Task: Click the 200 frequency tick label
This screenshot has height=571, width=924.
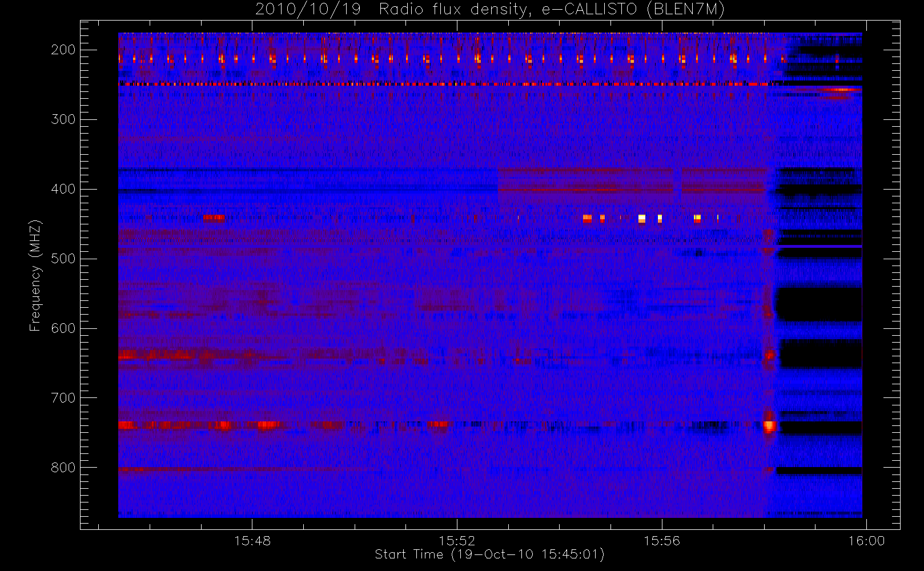Action: point(63,50)
